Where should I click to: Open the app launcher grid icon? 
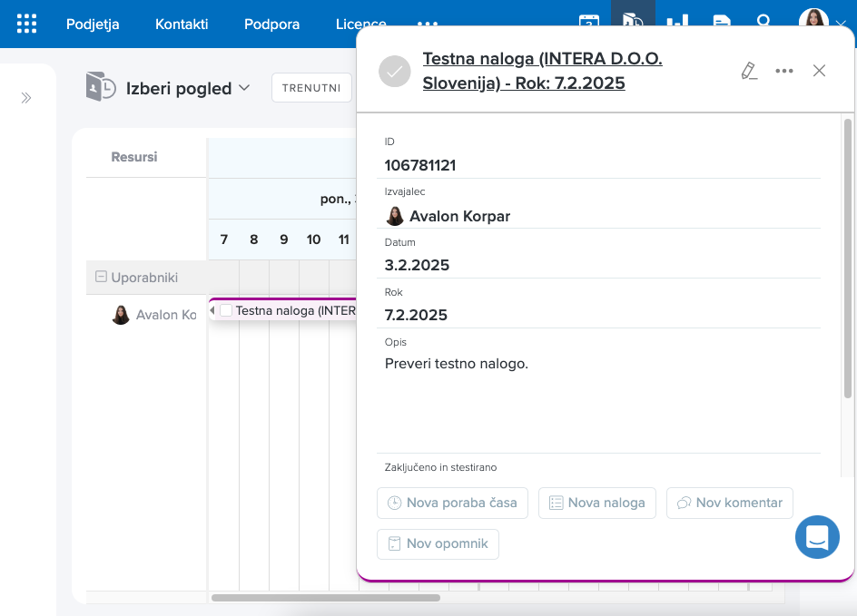coord(27,24)
